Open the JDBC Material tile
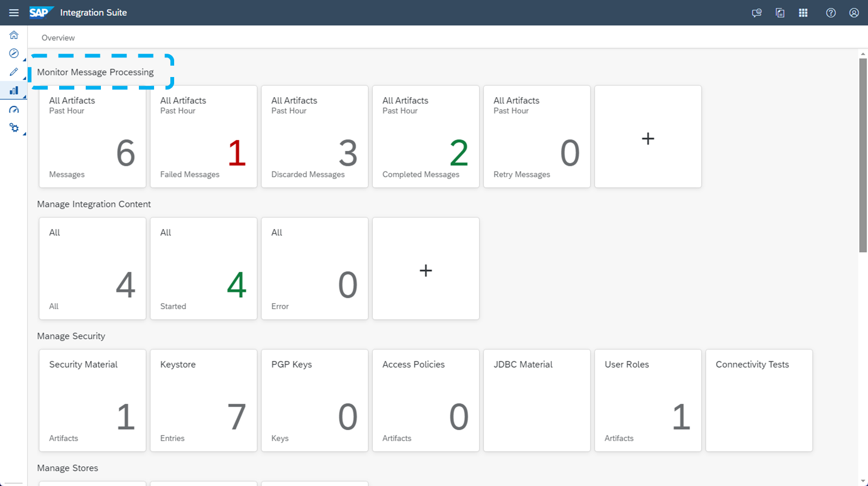 (537, 400)
